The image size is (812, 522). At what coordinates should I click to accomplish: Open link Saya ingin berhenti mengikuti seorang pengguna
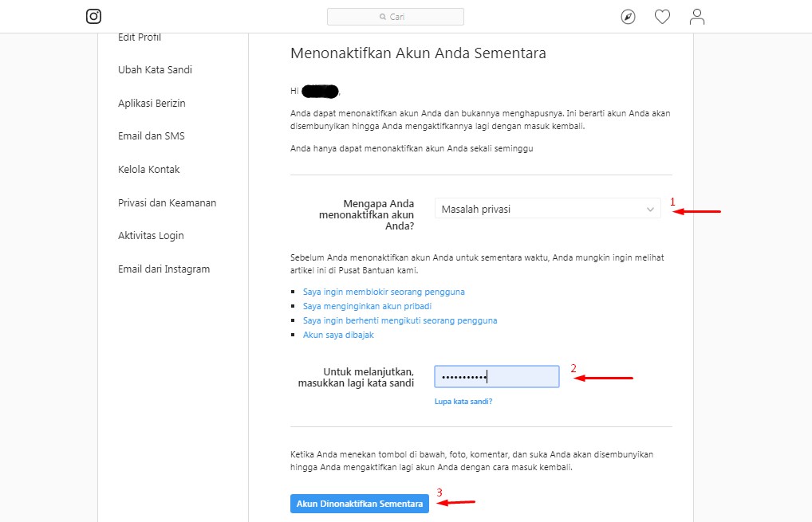[400, 320]
